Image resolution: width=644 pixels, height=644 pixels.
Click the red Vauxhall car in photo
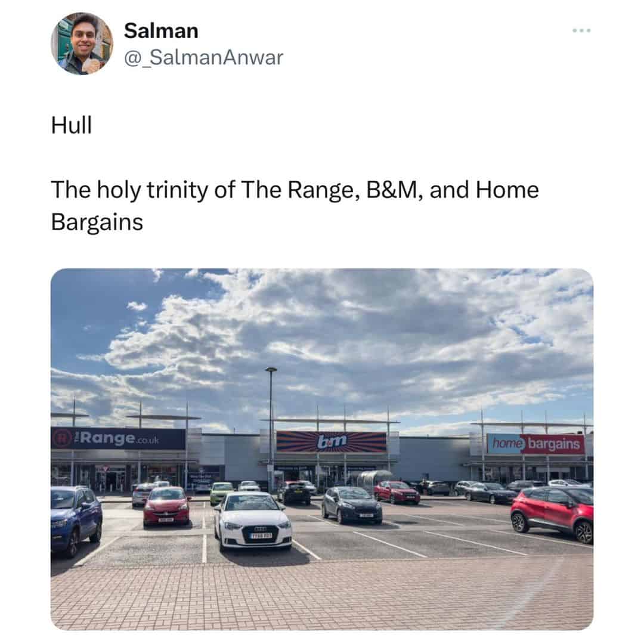tap(166, 506)
